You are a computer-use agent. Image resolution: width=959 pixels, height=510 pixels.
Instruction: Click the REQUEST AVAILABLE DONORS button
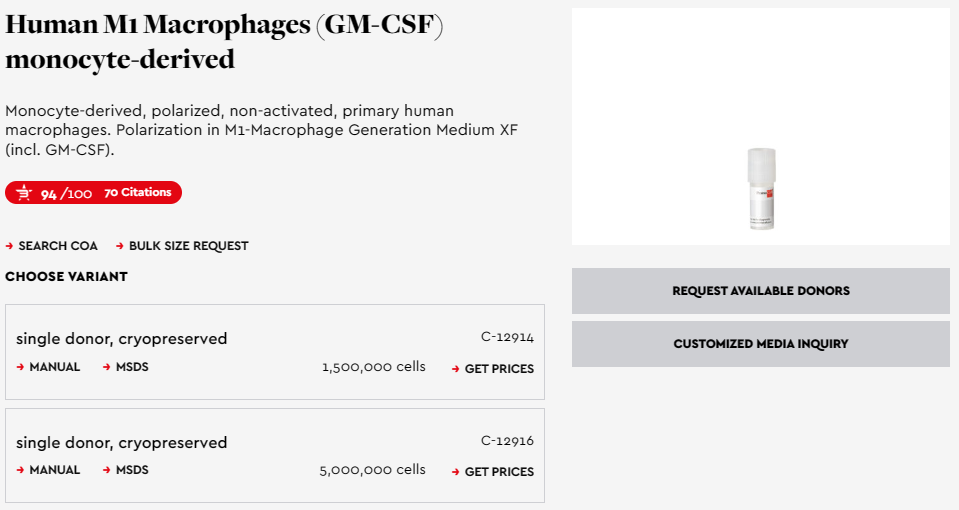click(761, 291)
